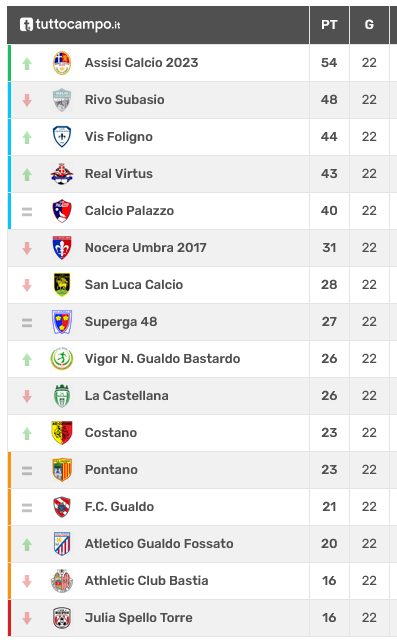Open F.C. Gualdo team link
The image size is (397, 644).
119,506
